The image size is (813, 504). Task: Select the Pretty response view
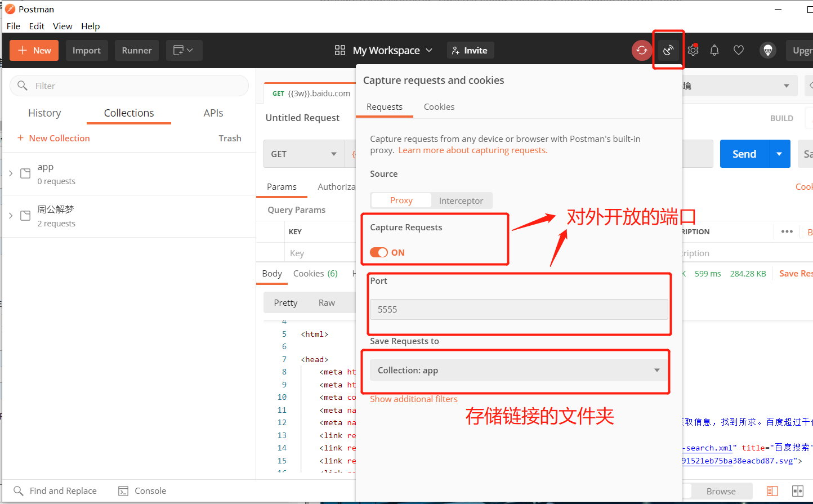285,302
